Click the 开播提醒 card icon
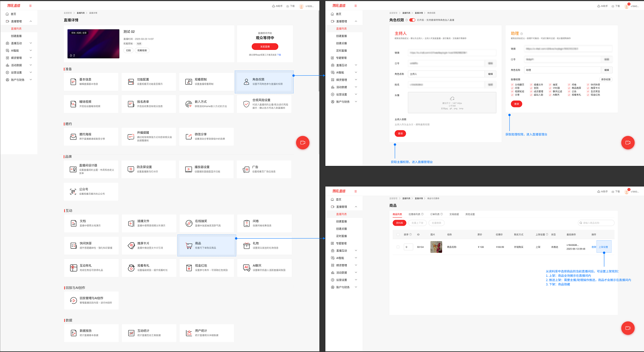This screenshot has width=644, height=352. 131,137
